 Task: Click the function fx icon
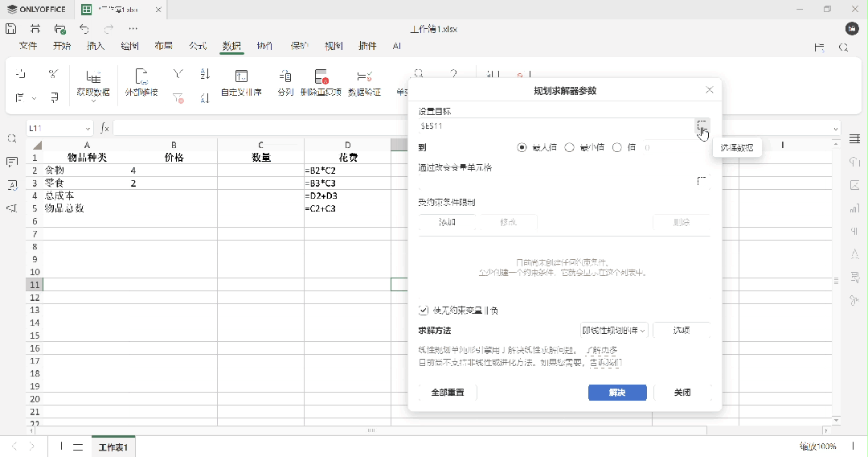click(104, 128)
